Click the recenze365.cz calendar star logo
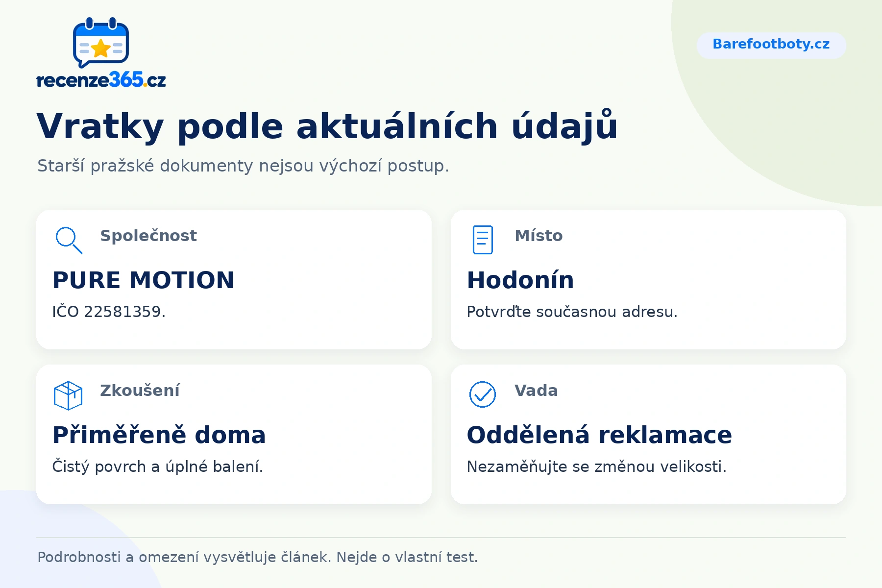This screenshot has height=588, width=882. (101, 43)
